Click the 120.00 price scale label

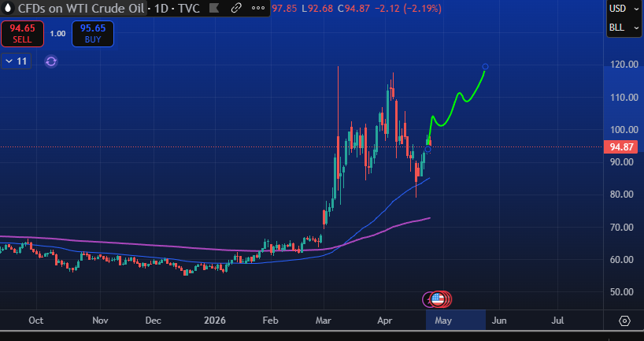pyautogui.click(x=624, y=65)
